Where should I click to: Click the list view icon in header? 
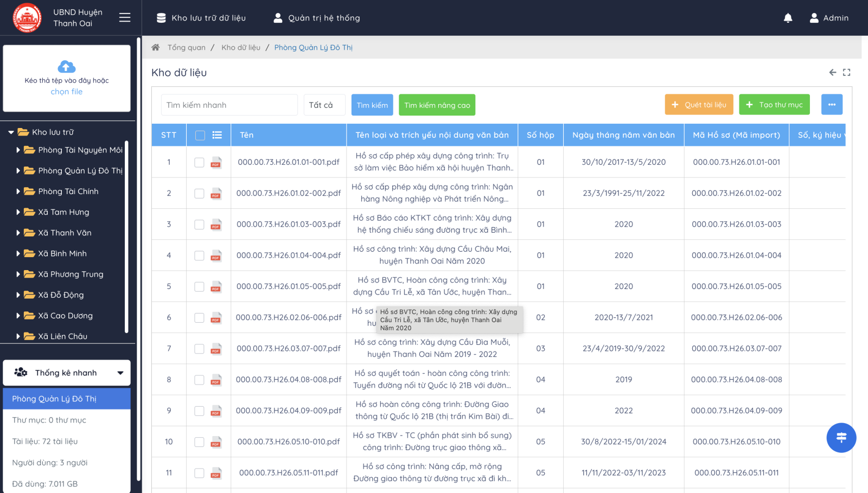click(217, 135)
